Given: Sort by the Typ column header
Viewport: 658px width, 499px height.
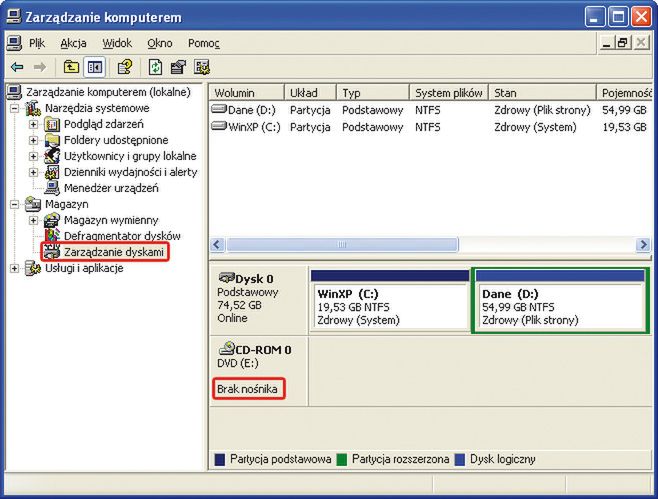Looking at the screenshot, I should click(x=373, y=93).
